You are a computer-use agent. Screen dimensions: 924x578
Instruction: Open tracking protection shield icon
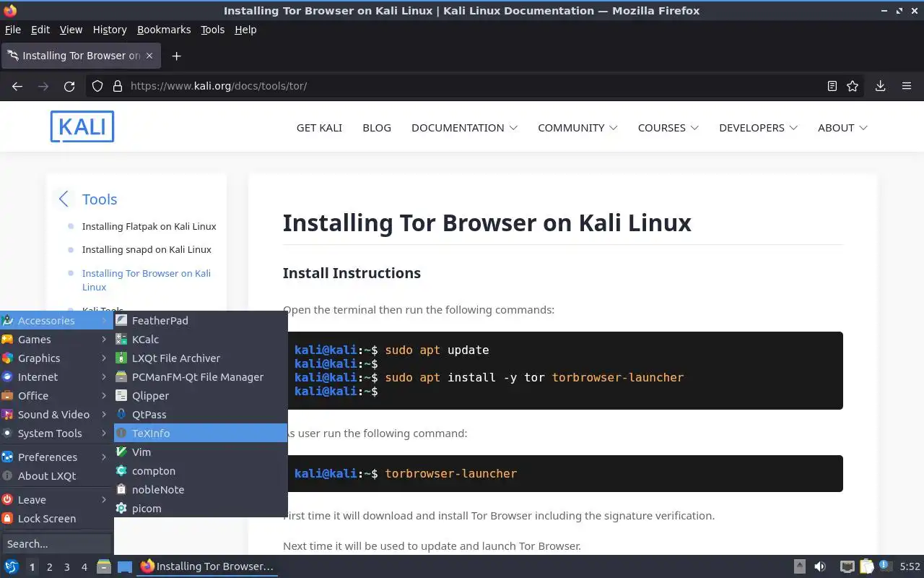point(97,86)
